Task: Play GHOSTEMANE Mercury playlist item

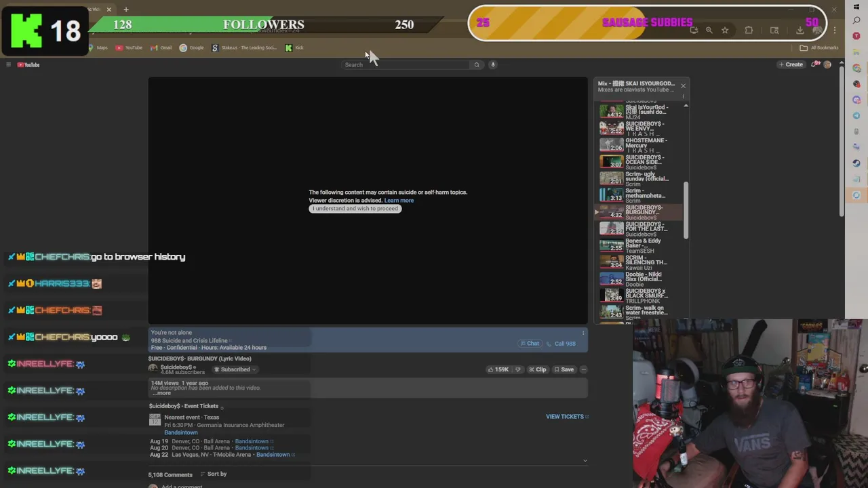Action: coord(641,145)
